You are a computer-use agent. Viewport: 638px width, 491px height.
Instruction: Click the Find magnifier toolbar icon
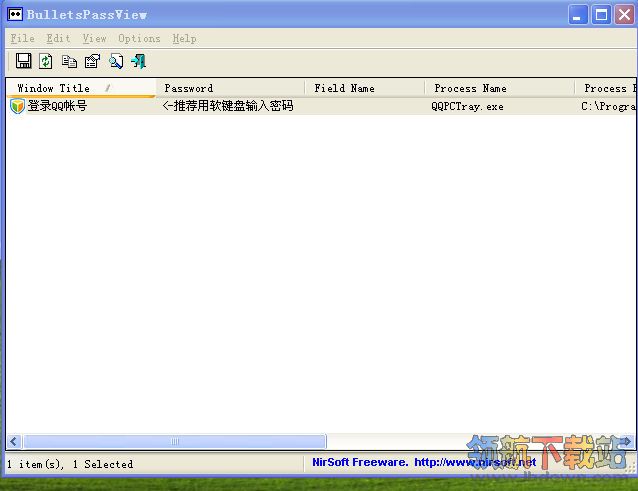(x=116, y=61)
